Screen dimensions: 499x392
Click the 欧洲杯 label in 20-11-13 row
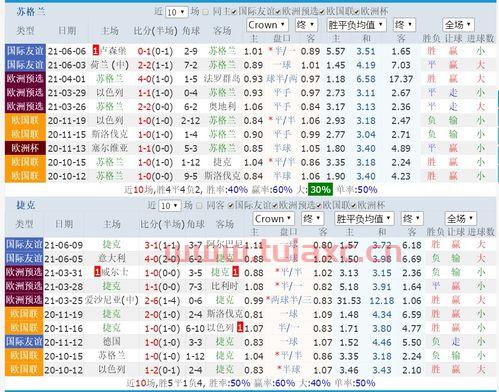pos(25,148)
